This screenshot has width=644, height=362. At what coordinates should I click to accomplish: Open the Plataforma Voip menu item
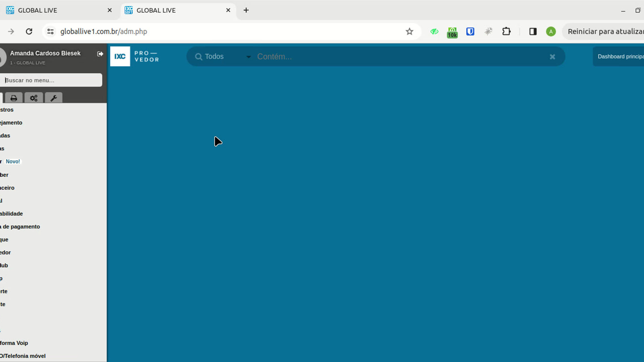tap(14, 343)
